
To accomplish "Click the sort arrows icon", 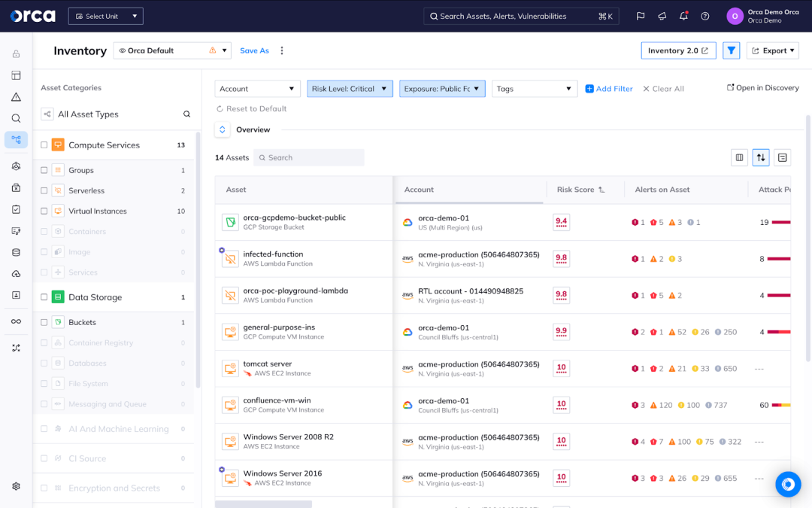I will 761,157.
